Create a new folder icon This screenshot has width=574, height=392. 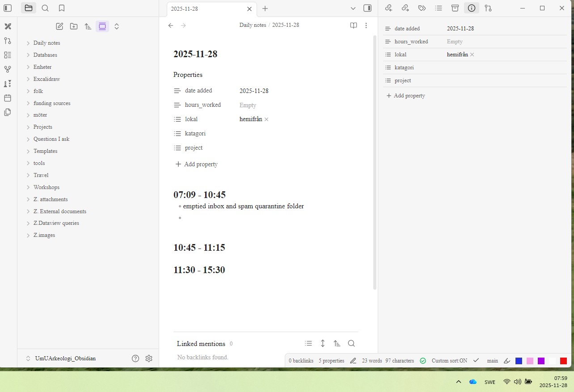coord(74,26)
